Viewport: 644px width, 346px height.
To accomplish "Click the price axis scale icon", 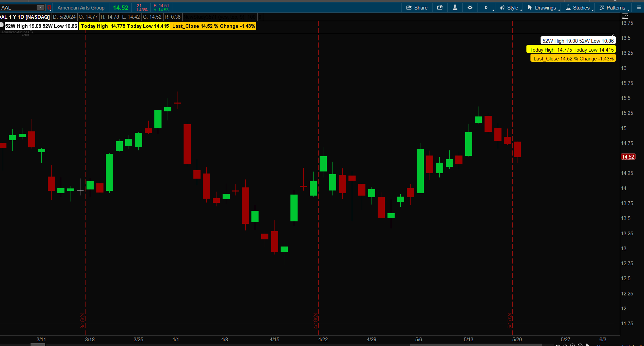I will pyautogui.click(x=625, y=16).
